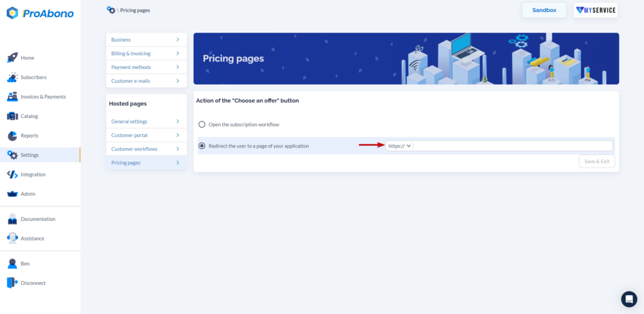The image size is (644, 314).
Task: Open the Payment methods settings item
Action: click(x=146, y=67)
